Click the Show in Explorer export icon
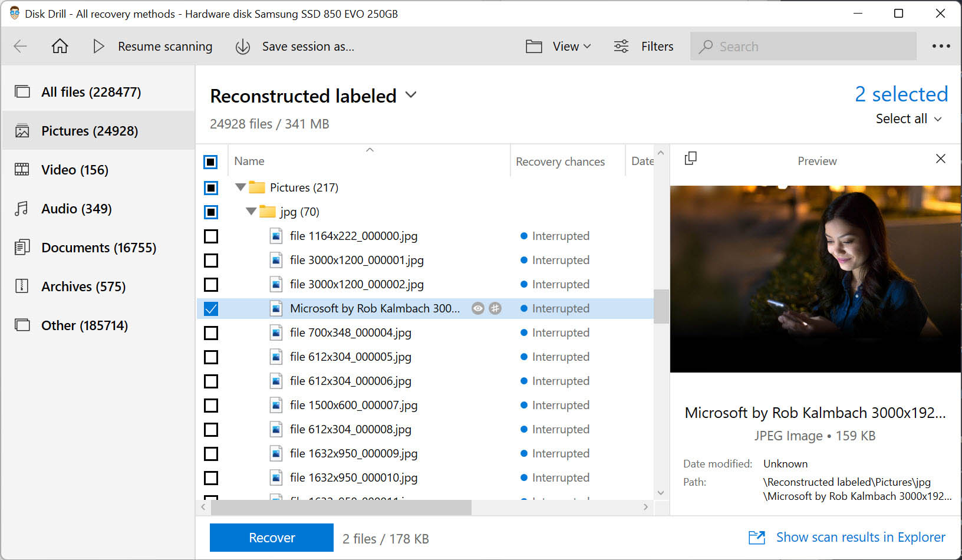Screen dimensions: 962x560 (756, 538)
